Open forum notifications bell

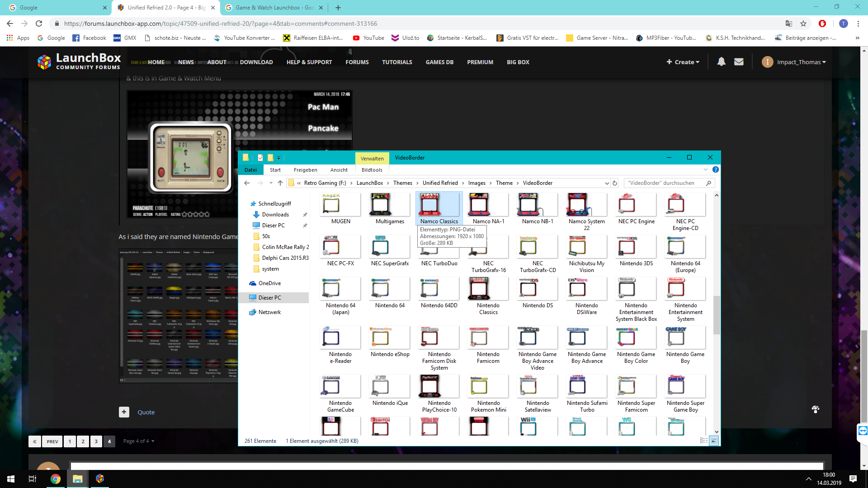pyautogui.click(x=721, y=62)
